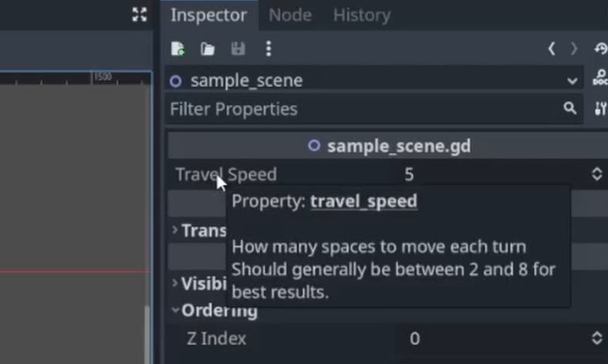Click the search magnifier in Filter Properties
The height and width of the screenshot is (364, 608).
tap(569, 108)
